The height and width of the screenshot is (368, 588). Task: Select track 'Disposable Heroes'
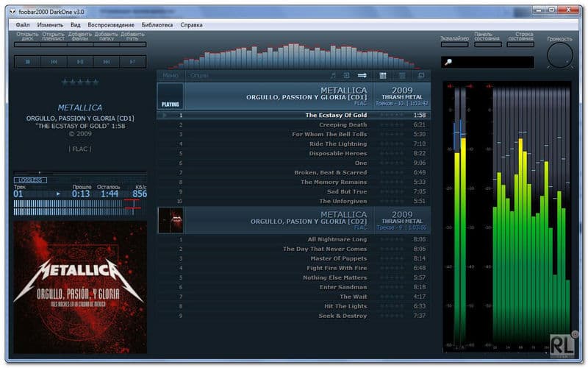(293, 154)
